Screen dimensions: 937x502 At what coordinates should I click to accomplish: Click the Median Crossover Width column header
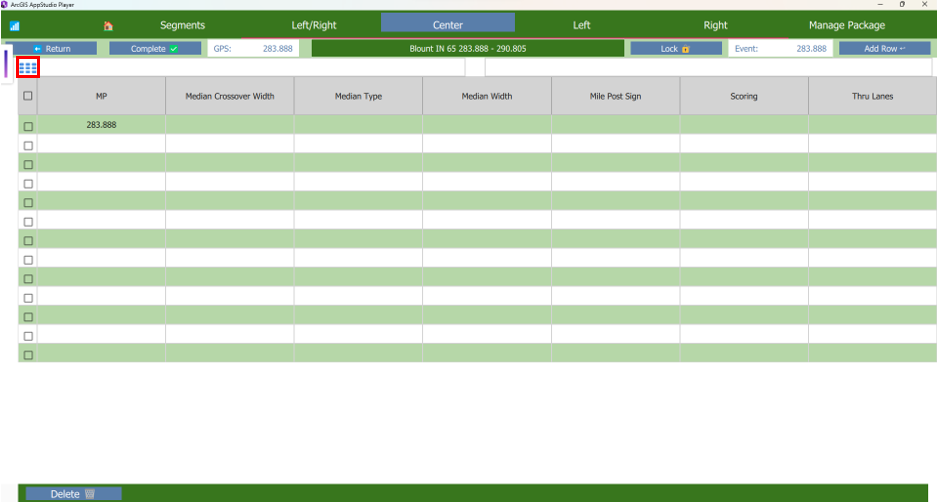click(230, 96)
